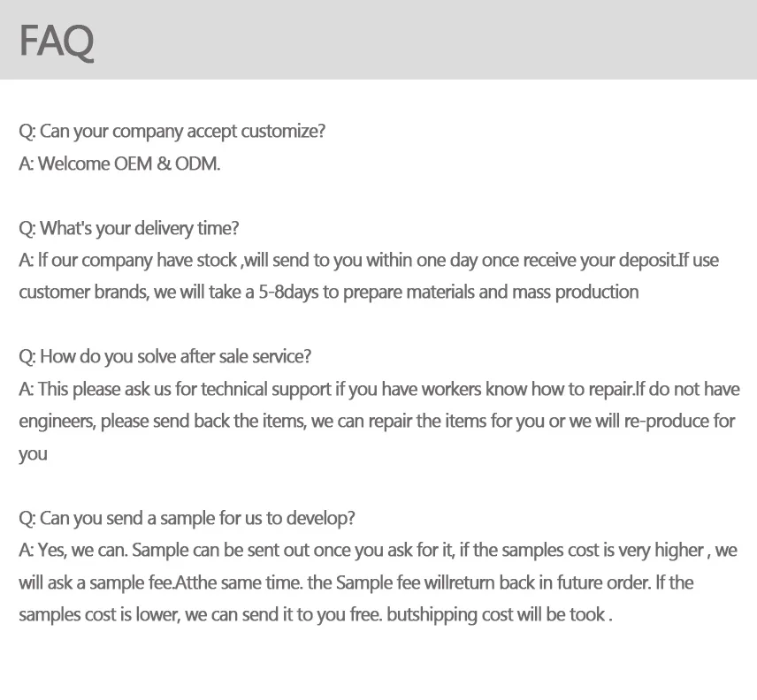Click the "Yes, we can." answer text
Viewport: 757px width, 700px height.
point(82,550)
